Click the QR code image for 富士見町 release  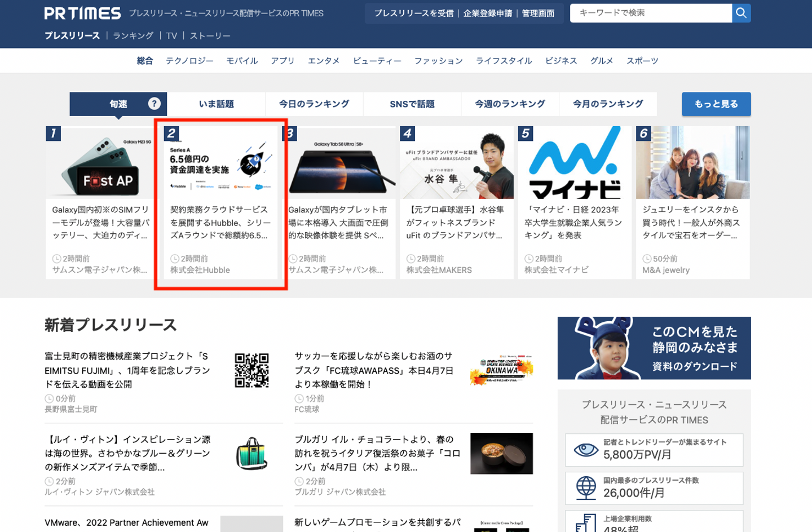point(251,370)
